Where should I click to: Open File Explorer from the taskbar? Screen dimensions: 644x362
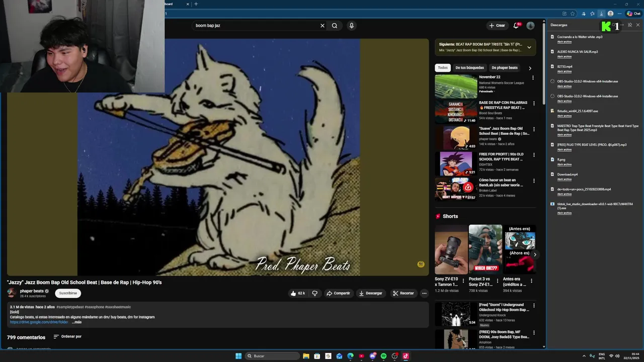[x=306, y=356]
